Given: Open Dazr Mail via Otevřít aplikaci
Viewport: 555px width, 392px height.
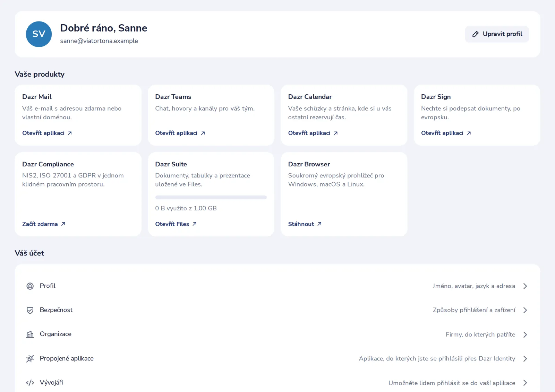Looking at the screenshot, I should [x=47, y=133].
